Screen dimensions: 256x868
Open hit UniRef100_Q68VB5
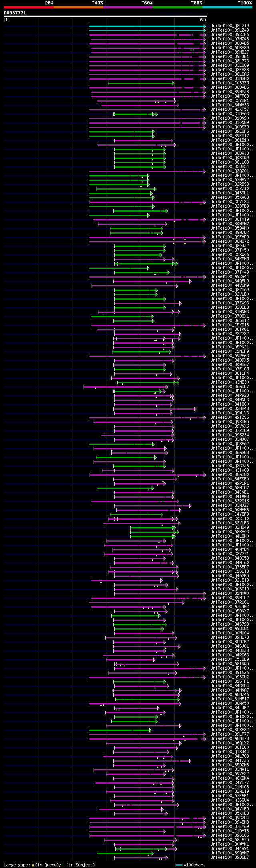coord(230,44)
